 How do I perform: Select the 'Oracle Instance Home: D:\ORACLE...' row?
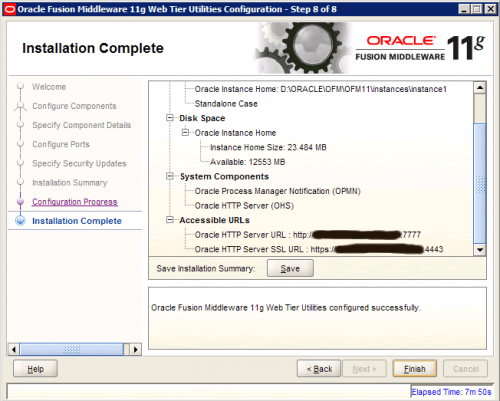321,89
